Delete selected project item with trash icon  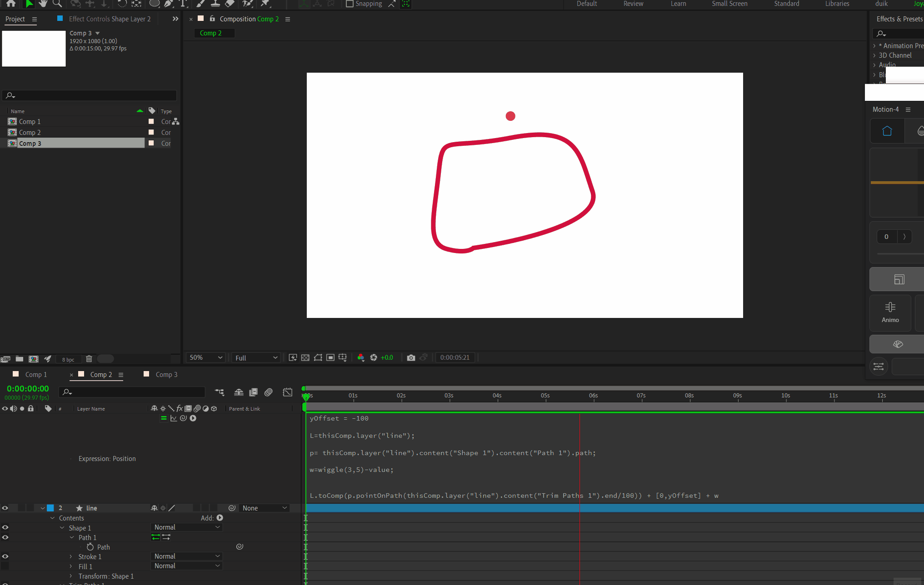(89, 359)
